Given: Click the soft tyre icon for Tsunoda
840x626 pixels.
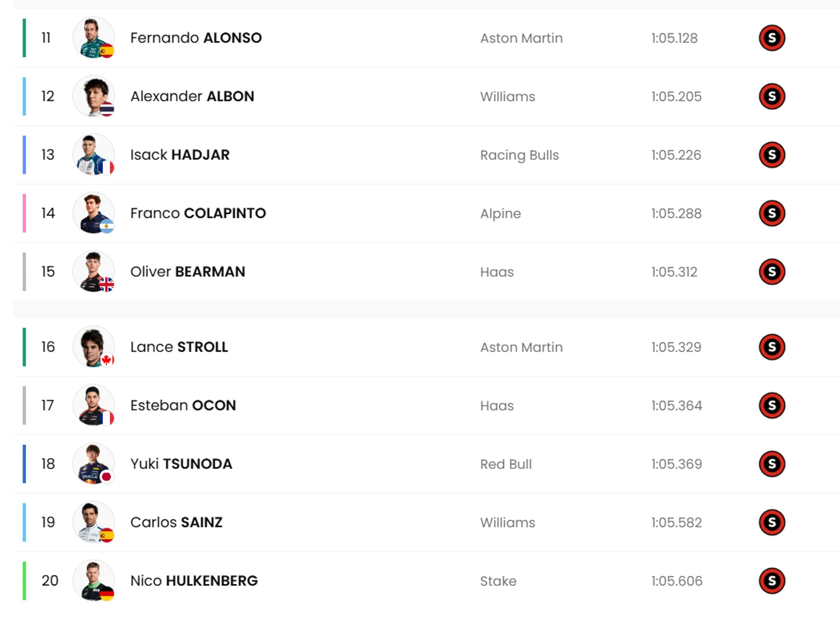Looking at the screenshot, I should coord(772,464).
